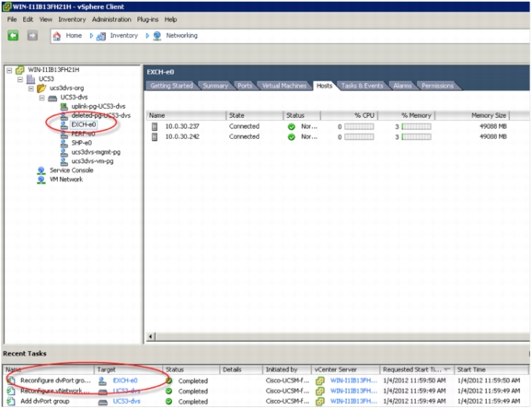Switch to the Getting Started tab
This screenshot has width=532, height=410.
coord(172,86)
